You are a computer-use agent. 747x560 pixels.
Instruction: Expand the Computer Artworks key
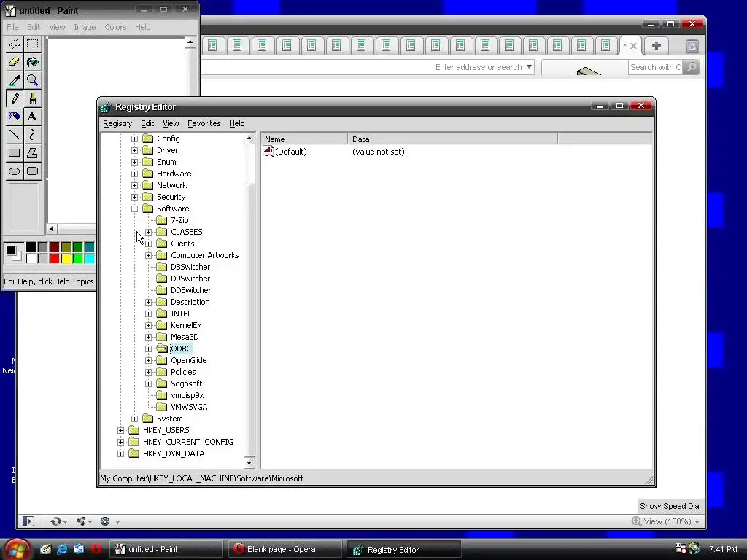click(x=149, y=255)
